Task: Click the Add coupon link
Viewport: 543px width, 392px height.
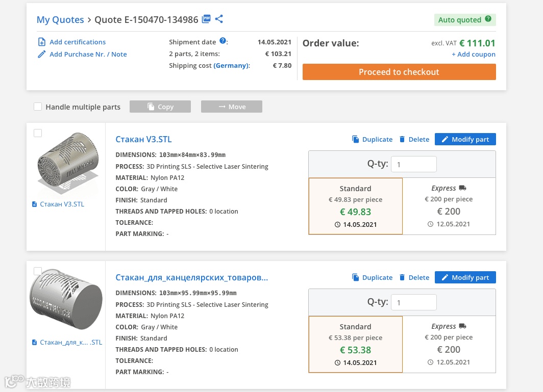Action: tap(474, 55)
